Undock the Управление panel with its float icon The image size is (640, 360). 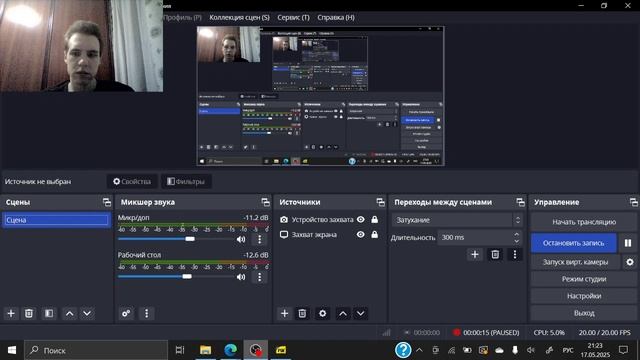coord(633,202)
